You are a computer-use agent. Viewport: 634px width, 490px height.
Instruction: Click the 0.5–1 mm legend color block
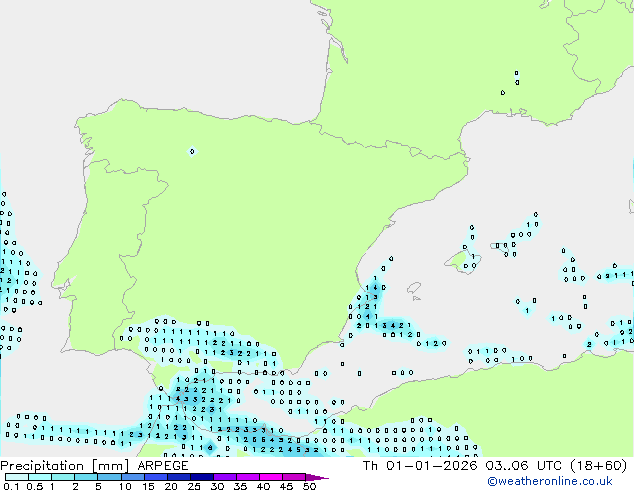40,477
